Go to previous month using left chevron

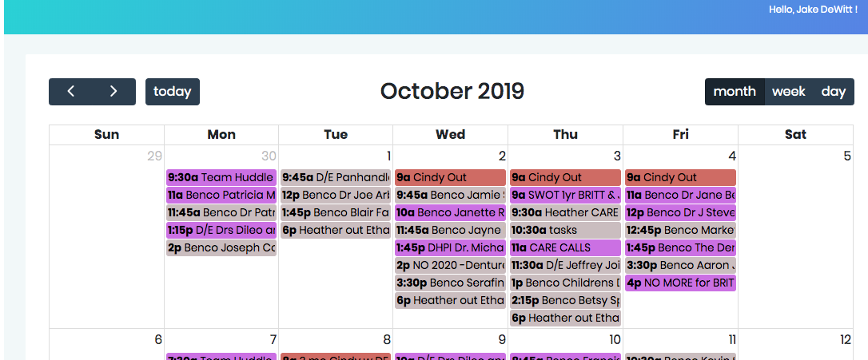(70, 92)
